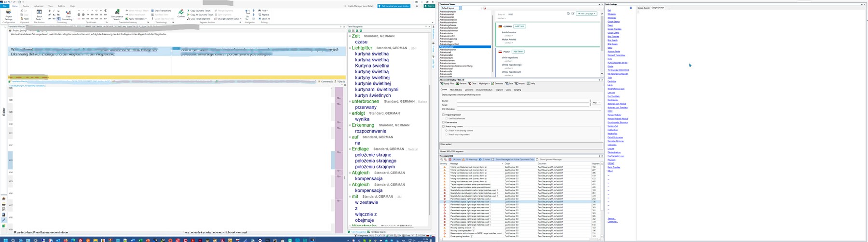Image resolution: width=868 pixels, height=242 pixels.
Task: Enable Search in tag content checkbox
Action: [x=443, y=126]
